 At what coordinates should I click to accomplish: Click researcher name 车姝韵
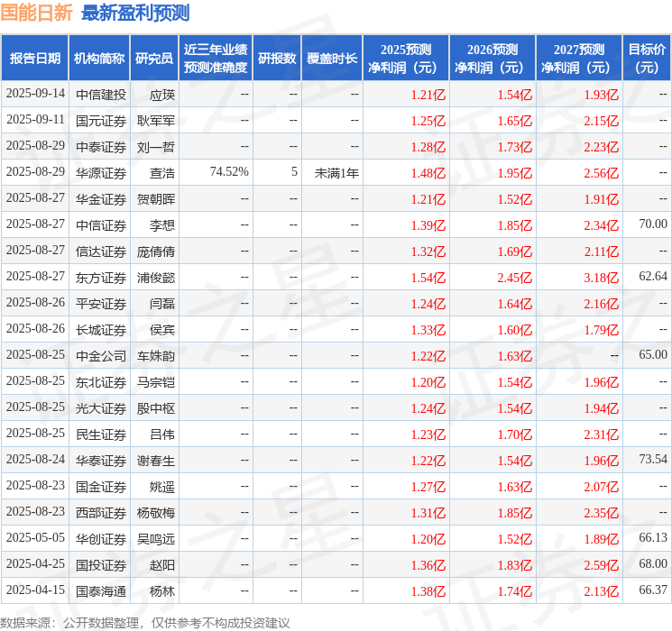pyautogui.click(x=155, y=356)
